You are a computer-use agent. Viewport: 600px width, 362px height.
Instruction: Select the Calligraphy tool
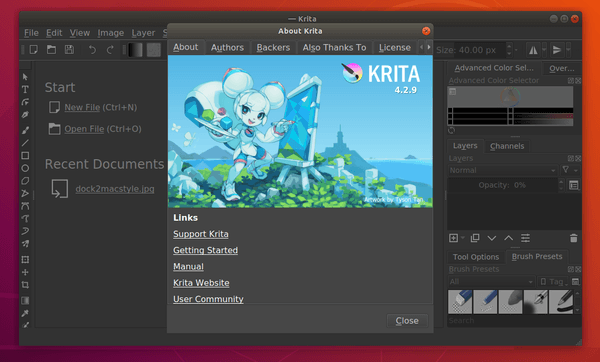click(x=25, y=115)
